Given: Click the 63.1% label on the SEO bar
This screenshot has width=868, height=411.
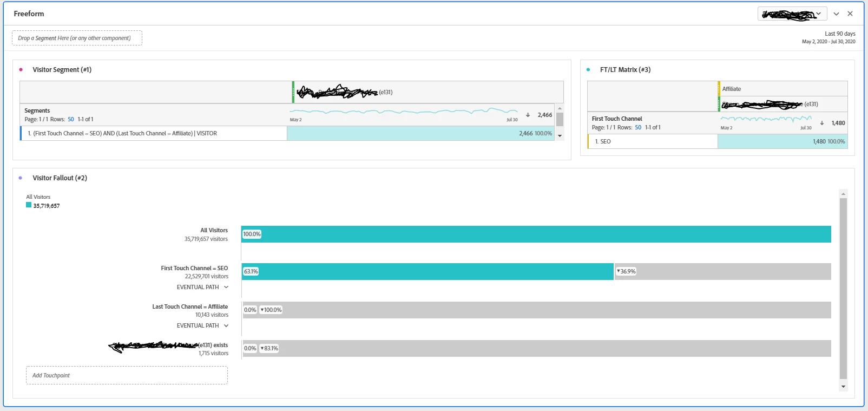Looking at the screenshot, I should pyautogui.click(x=251, y=271).
